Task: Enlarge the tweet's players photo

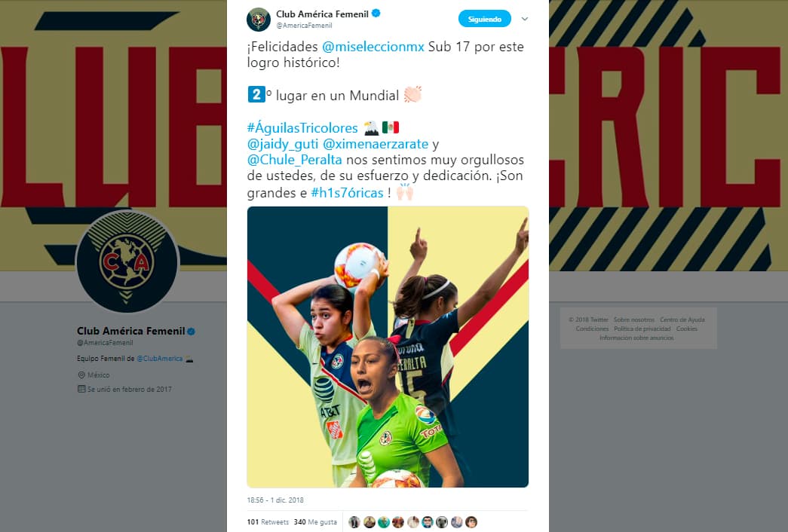Action: tap(388, 347)
